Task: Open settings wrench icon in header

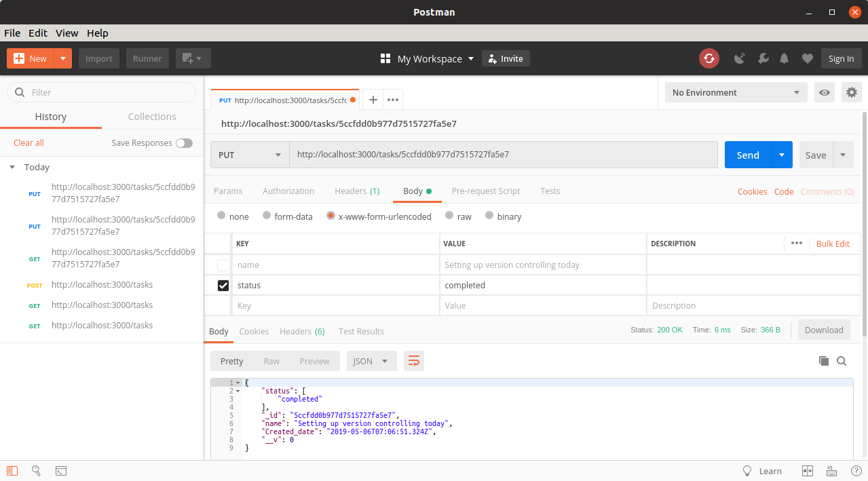Action: [x=763, y=58]
